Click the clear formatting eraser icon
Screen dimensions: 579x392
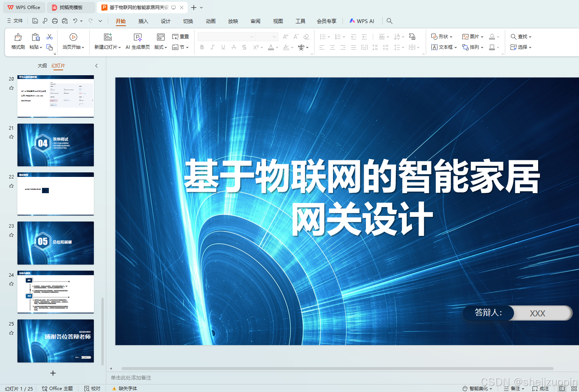click(x=307, y=37)
